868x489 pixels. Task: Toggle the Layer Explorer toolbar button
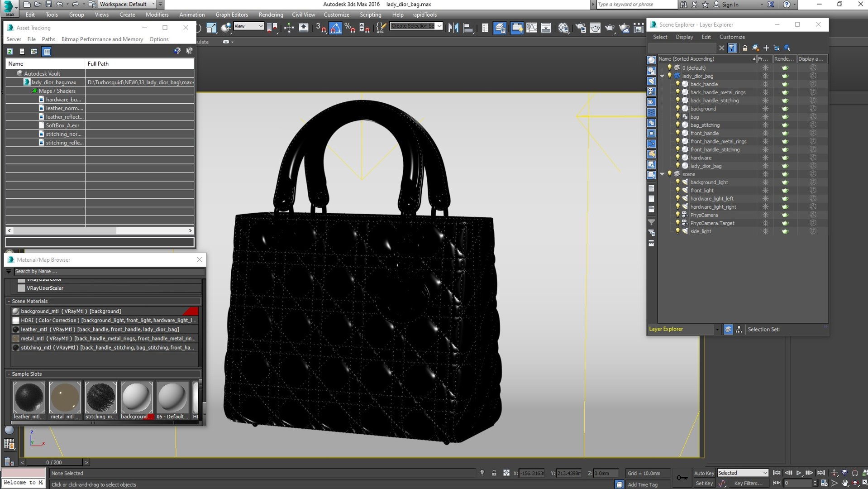[x=500, y=28]
